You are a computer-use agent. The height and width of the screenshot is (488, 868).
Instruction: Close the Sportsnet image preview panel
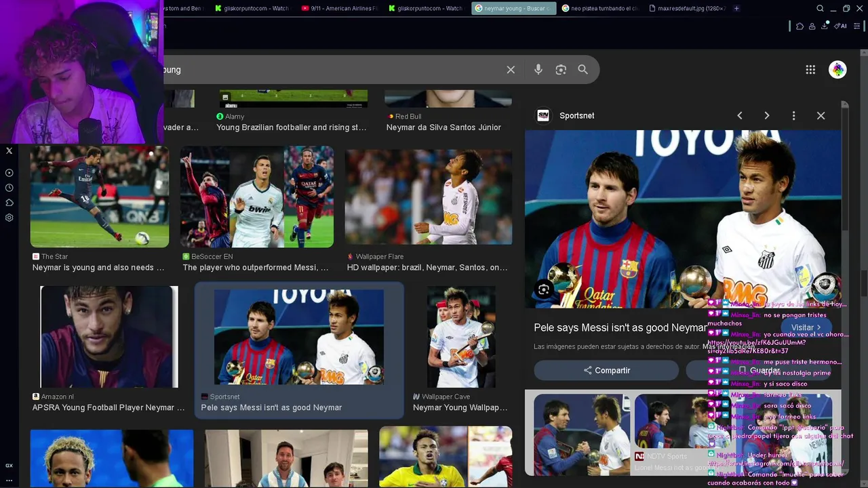(821, 116)
